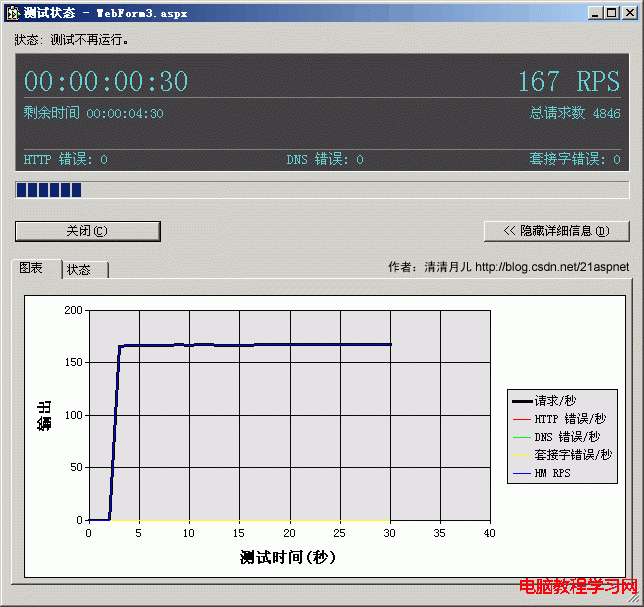The width and height of the screenshot is (644, 607).
Task: Click the 套接字错误: 0 counter
Action: (575, 159)
